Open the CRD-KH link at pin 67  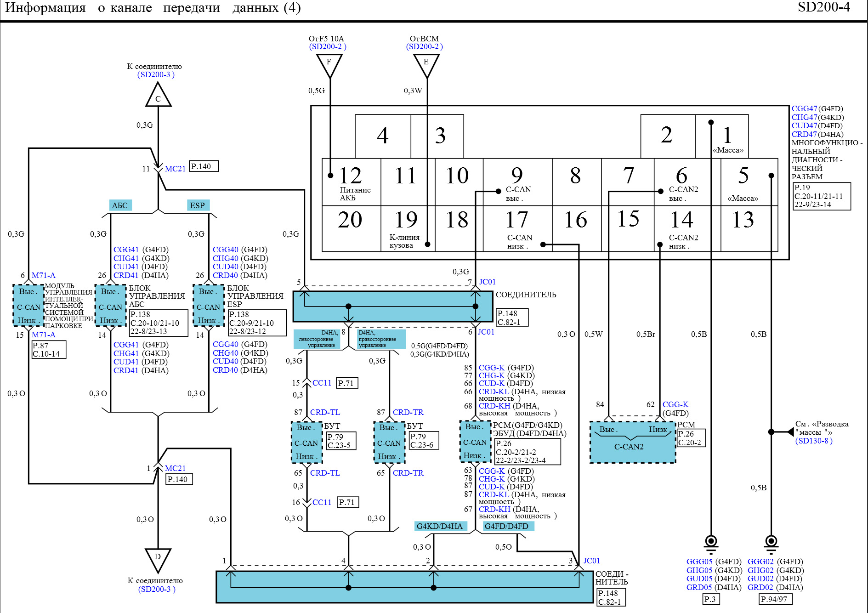click(x=494, y=509)
